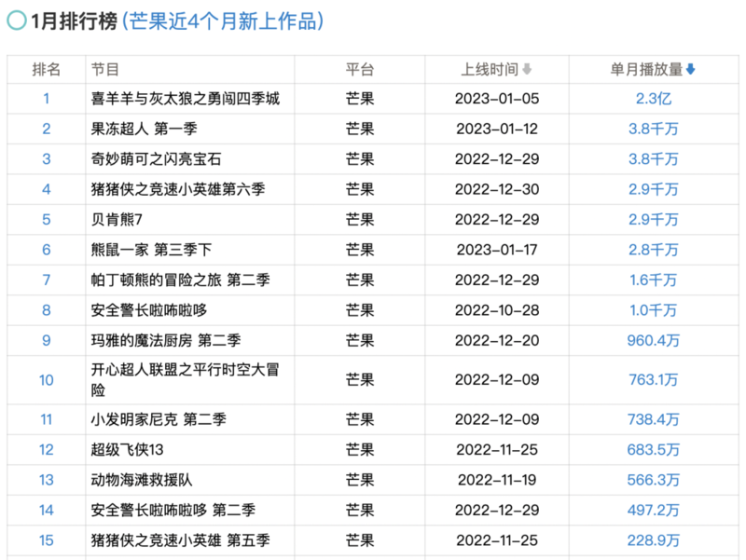
Task: Click the 排名 column header
Action: (46, 69)
